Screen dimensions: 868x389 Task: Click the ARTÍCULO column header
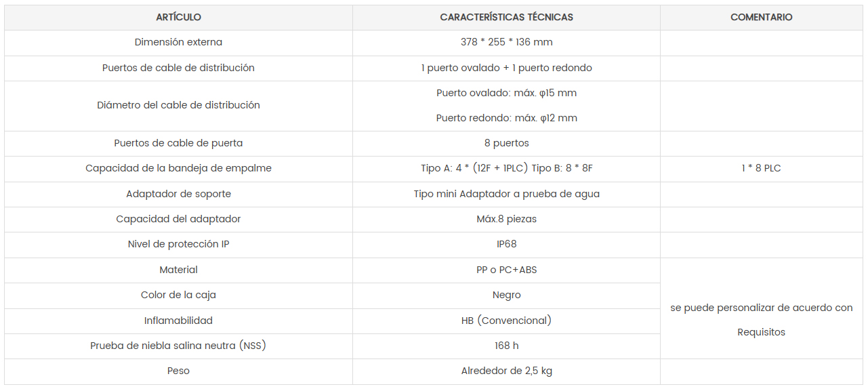(178, 17)
